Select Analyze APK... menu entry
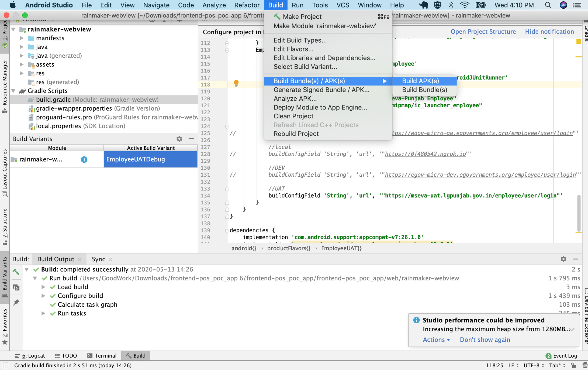Viewport: 588px width, 370px height. [x=328, y=98]
